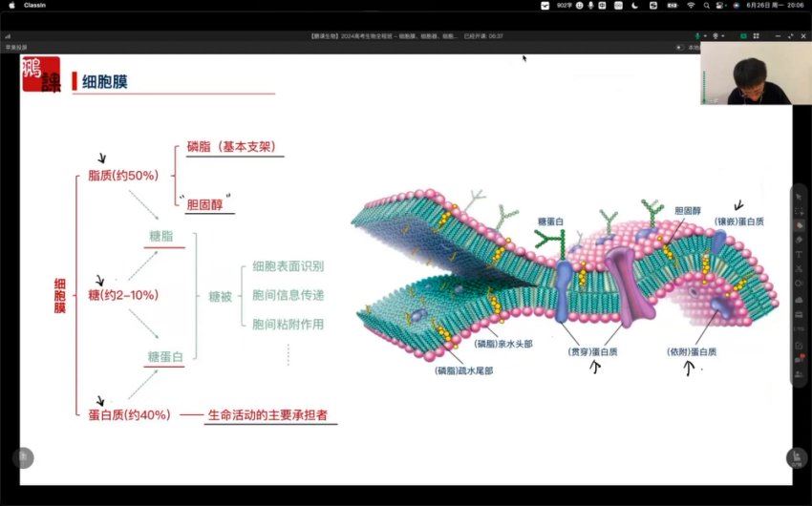Click the battery icon in menu bar
The height and width of the screenshot is (506, 812).
click(673, 5)
